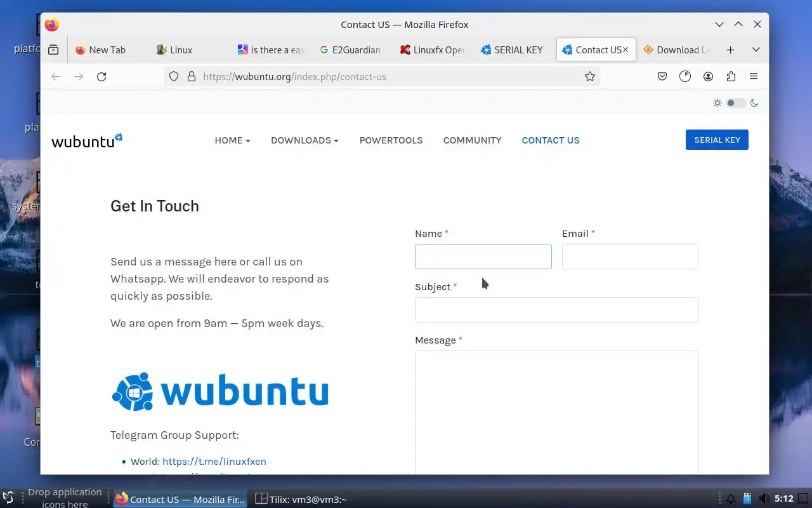Click the Firefox View icon
This screenshot has width=812, height=508.
[53, 50]
